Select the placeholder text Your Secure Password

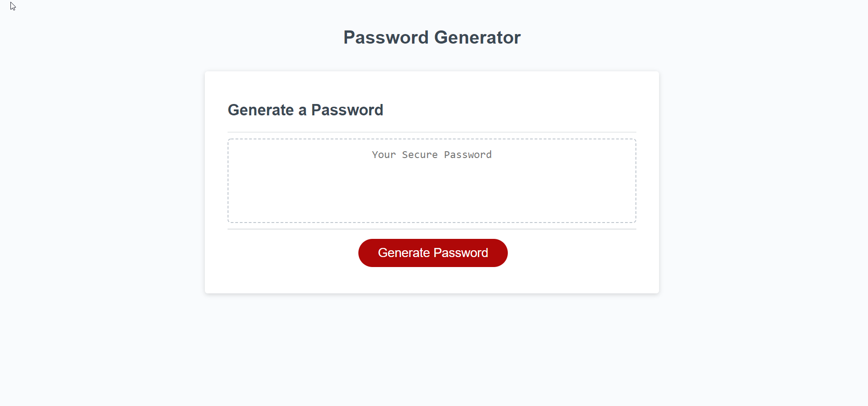click(431, 154)
